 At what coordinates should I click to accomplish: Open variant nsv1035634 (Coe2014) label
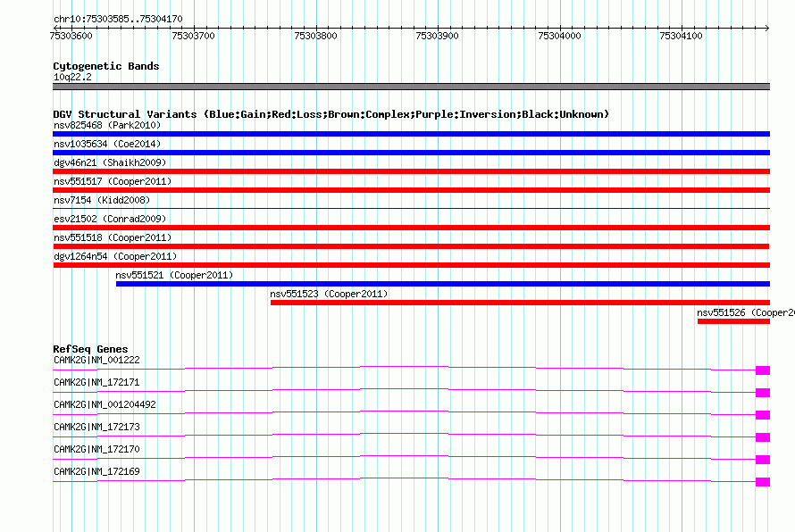(x=107, y=144)
